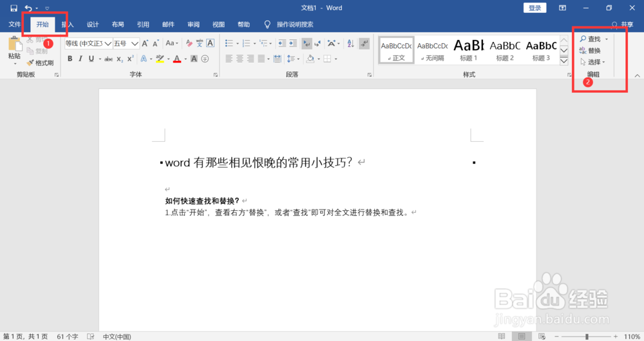
Task: Decrease font size with the smaller A icon
Action: tap(156, 43)
